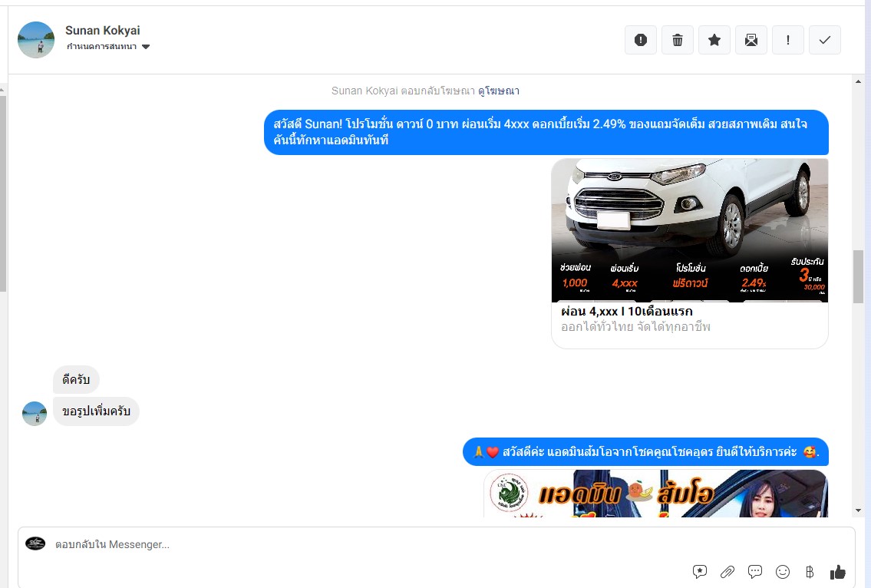Click the Sunan Kokyai name in header
This screenshot has width=871, height=588.
tap(103, 31)
